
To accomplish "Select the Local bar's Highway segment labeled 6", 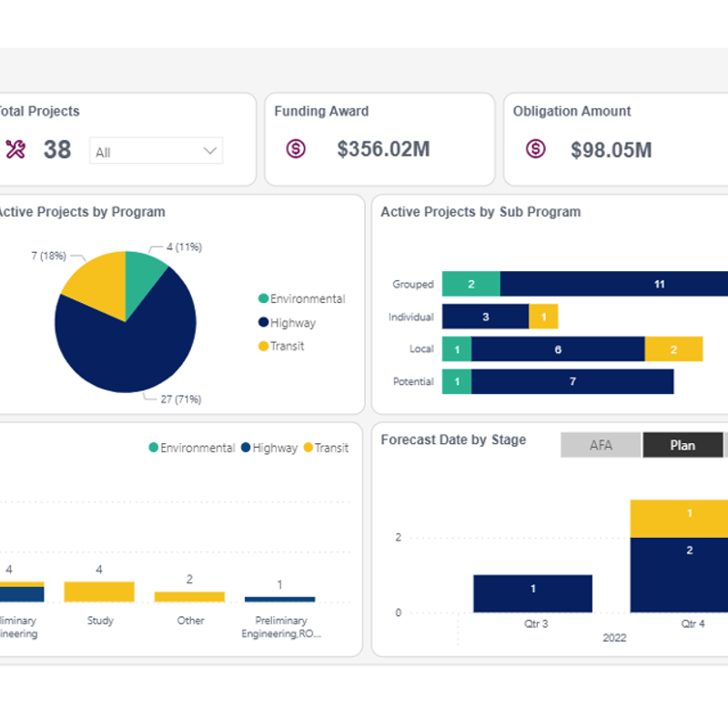I will pos(558,349).
